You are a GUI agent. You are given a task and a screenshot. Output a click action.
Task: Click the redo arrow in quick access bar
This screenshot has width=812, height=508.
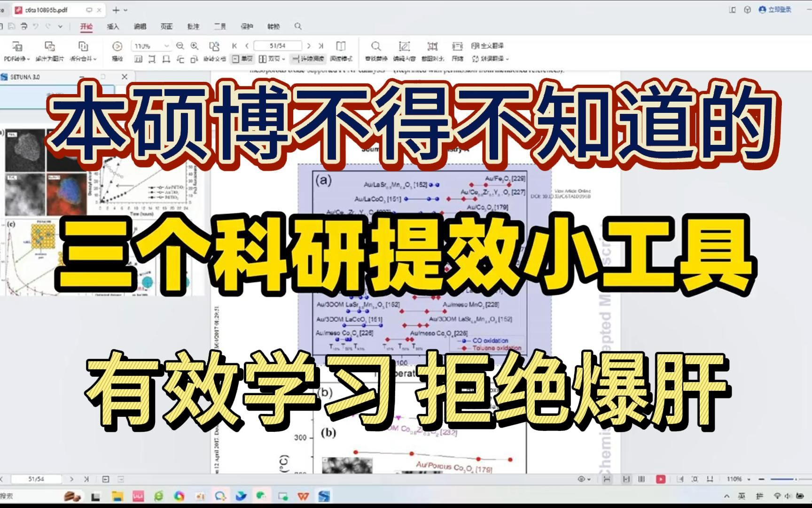[48, 26]
